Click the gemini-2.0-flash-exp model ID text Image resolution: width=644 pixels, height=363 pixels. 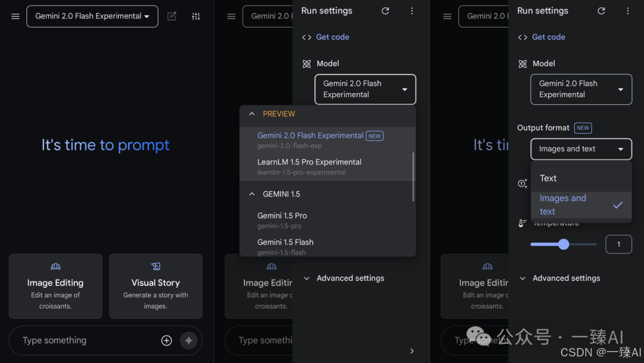[290, 146]
